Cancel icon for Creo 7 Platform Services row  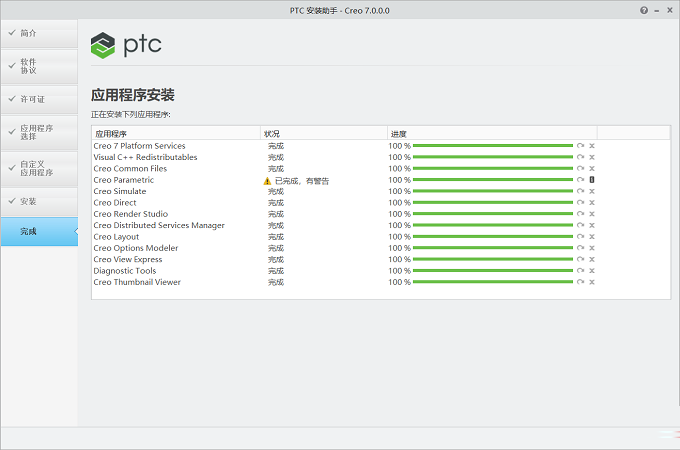pyautogui.click(x=592, y=146)
